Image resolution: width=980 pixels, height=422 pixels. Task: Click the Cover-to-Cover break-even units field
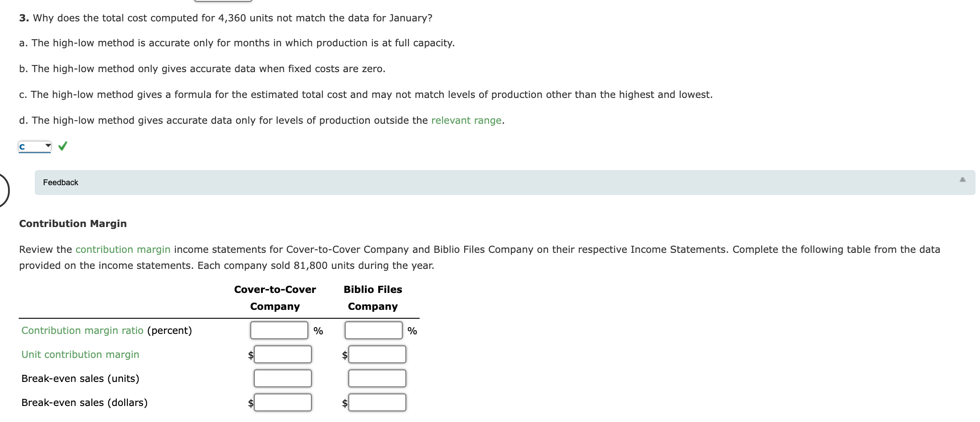[x=282, y=378]
